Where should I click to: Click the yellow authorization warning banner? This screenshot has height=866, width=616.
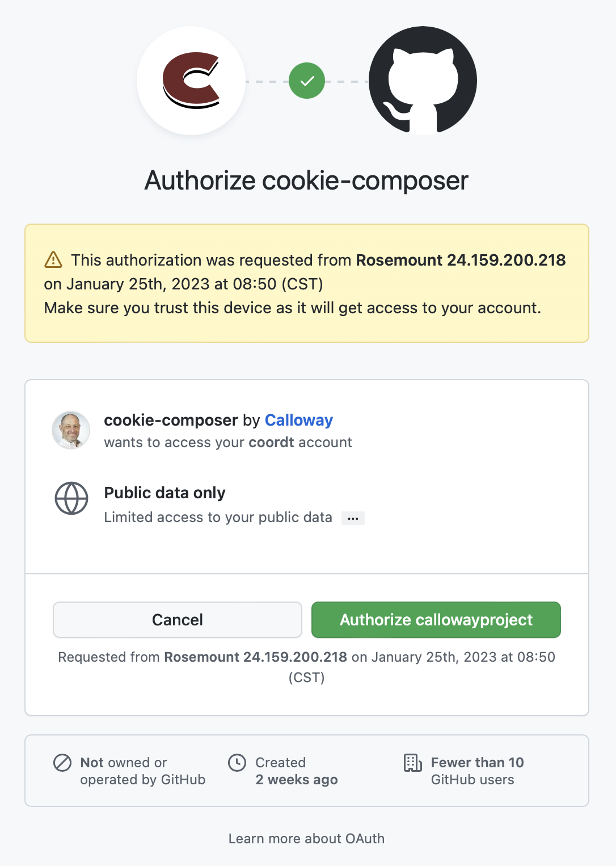307,283
